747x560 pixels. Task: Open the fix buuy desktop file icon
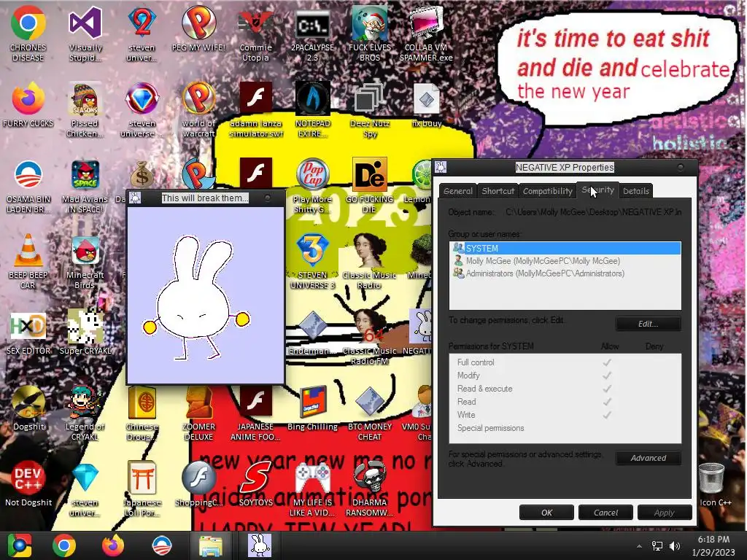pyautogui.click(x=426, y=105)
